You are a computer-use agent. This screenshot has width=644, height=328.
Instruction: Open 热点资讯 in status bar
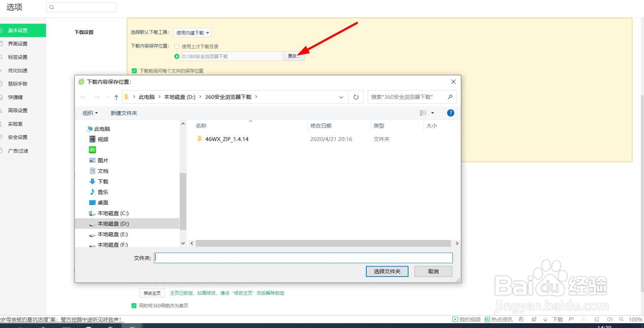tap(499, 320)
